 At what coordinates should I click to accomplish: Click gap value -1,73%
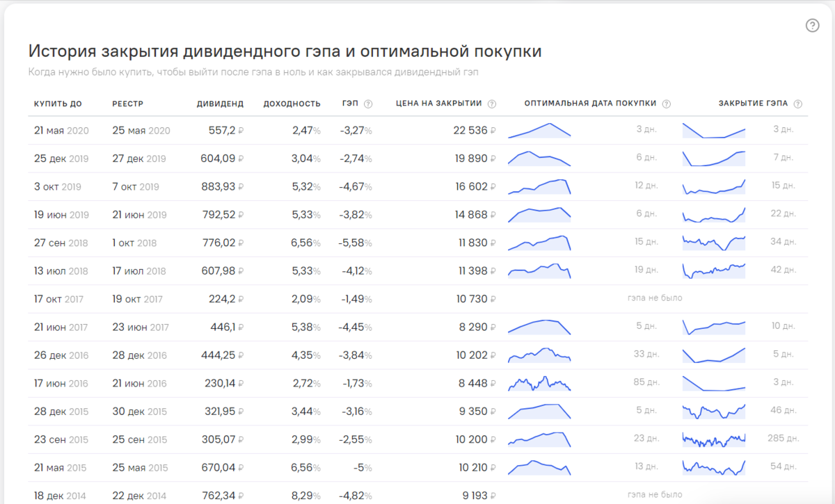coord(356,384)
